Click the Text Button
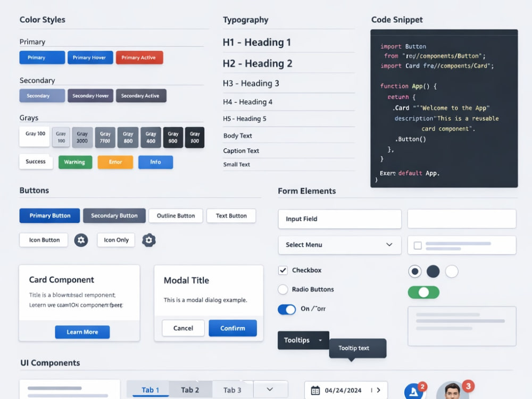The width and height of the screenshot is (532, 399). tap(231, 216)
